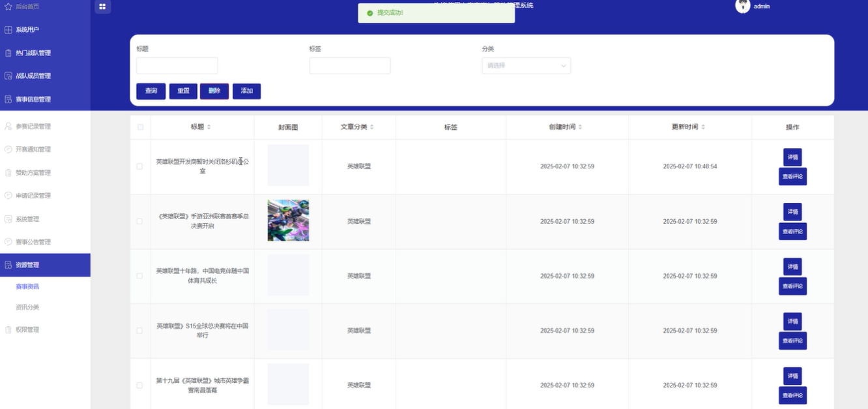This screenshot has height=409, width=868.
Task: Sort by 创建时间 column arrows
Action: point(580,127)
